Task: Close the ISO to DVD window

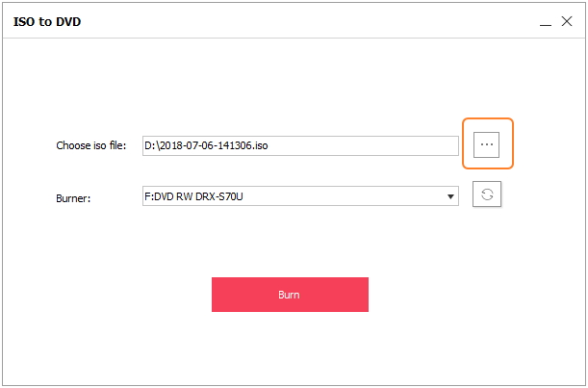Action: pos(567,20)
